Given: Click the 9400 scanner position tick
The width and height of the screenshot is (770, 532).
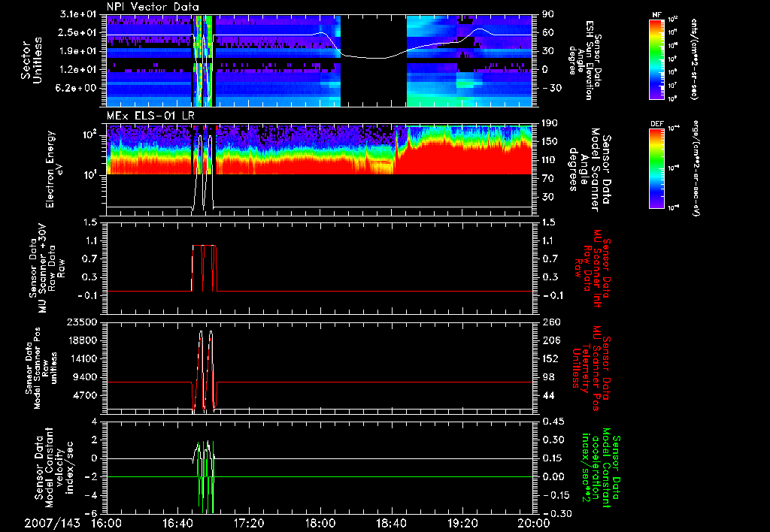Looking at the screenshot, I should 85,377.
